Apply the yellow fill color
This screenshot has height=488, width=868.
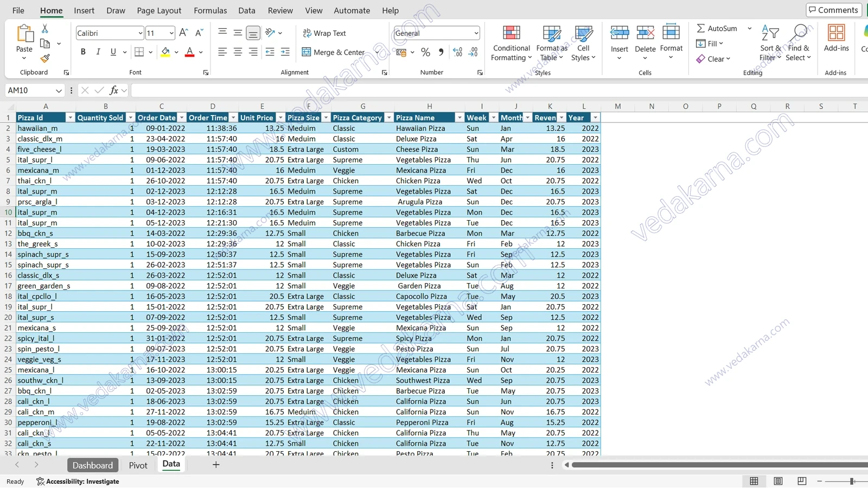(x=165, y=52)
